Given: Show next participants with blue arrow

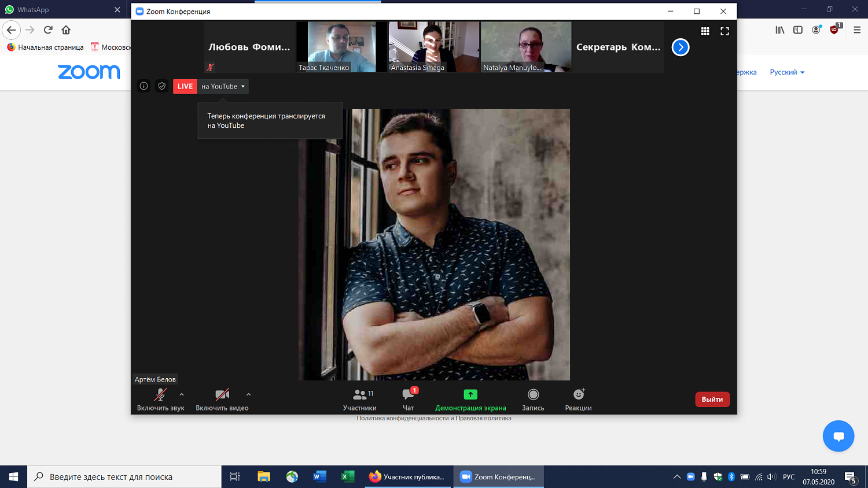Looking at the screenshot, I should point(681,47).
